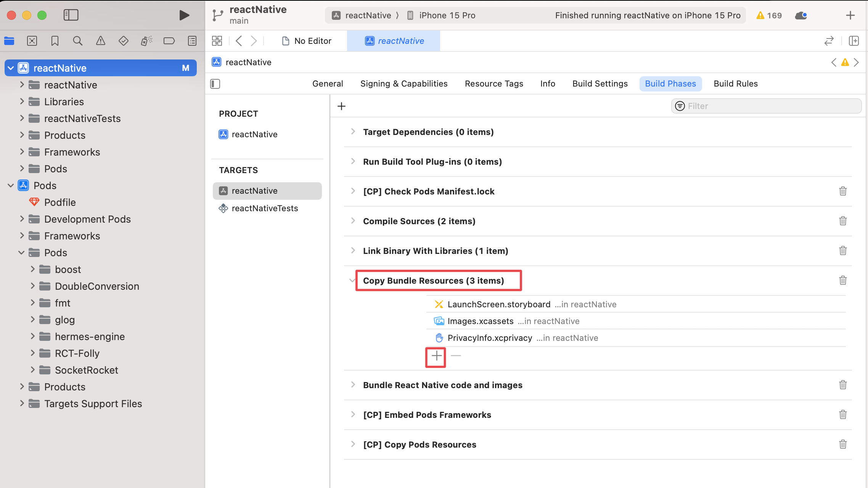Open the Info tab
Viewport: 868px width, 488px height.
tap(548, 83)
